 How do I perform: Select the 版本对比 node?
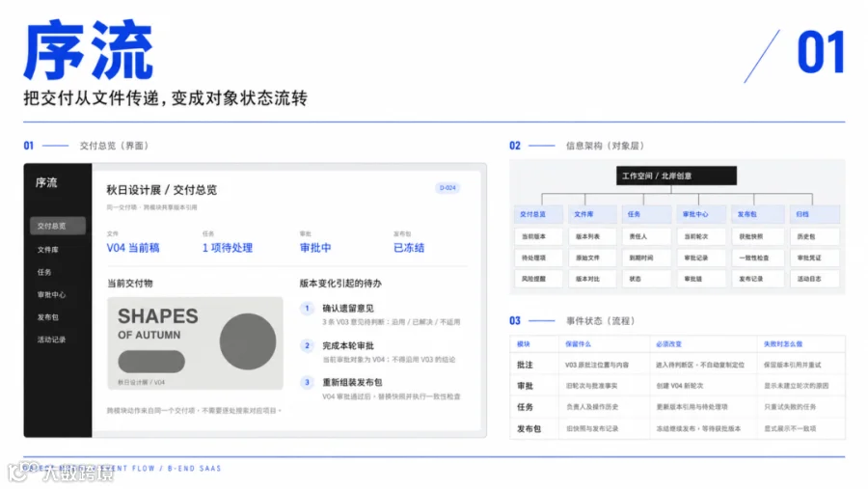[x=592, y=279]
